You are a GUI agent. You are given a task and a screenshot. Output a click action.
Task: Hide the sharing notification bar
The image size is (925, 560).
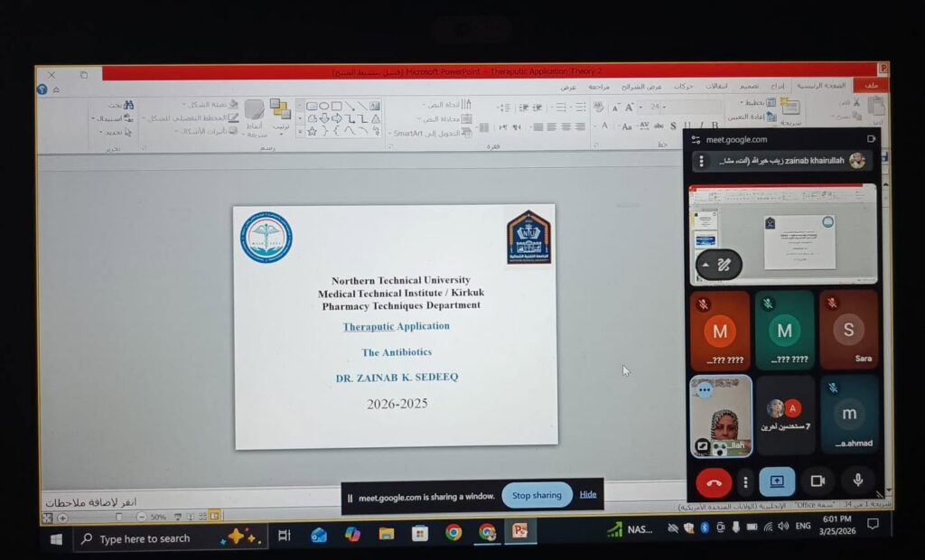(x=587, y=494)
